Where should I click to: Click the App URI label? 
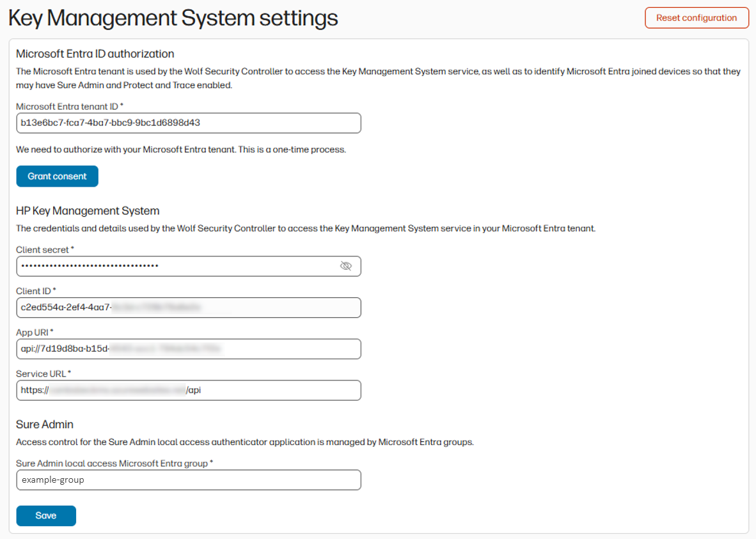35,332
